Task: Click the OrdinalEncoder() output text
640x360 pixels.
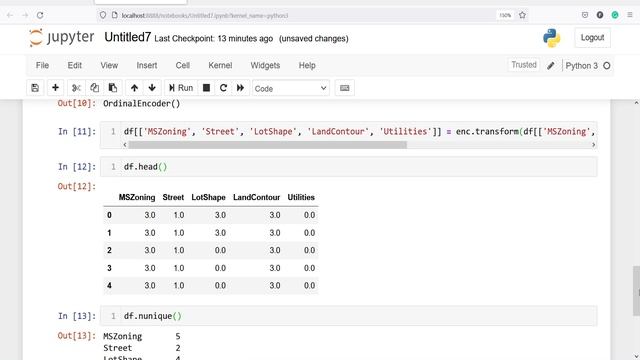Action: (x=142, y=104)
